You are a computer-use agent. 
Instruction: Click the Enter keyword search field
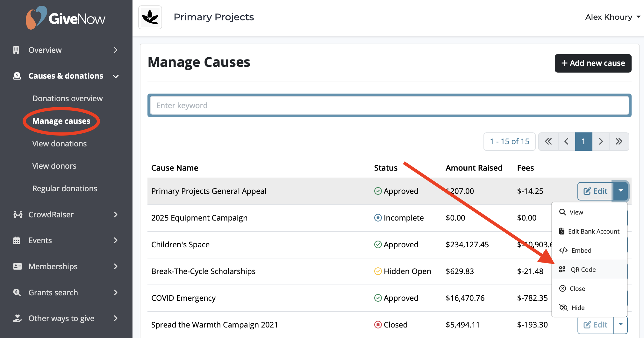pyautogui.click(x=390, y=105)
